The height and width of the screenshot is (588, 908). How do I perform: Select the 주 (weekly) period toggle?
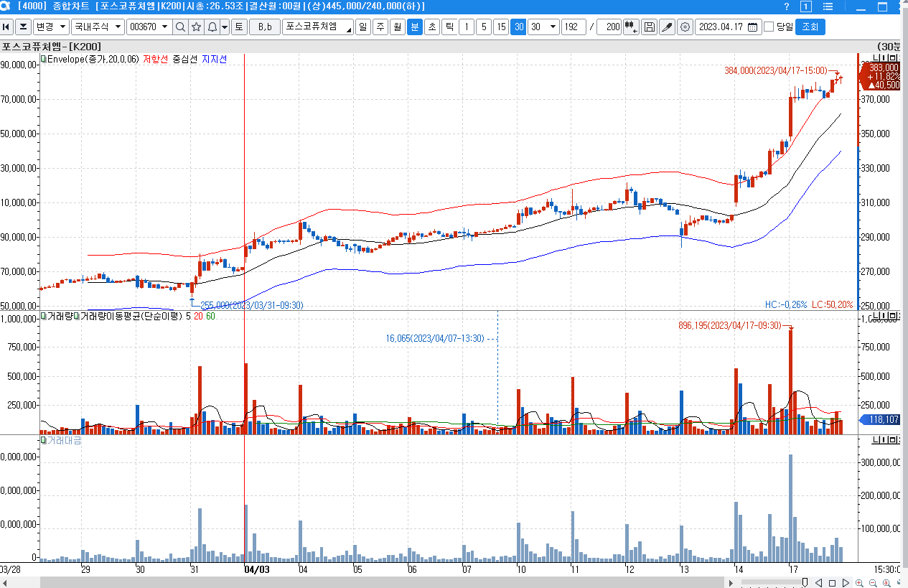tap(380, 27)
